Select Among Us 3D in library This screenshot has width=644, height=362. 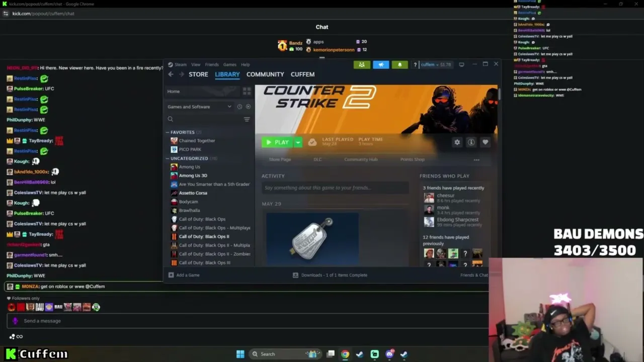[x=193, y=175]
